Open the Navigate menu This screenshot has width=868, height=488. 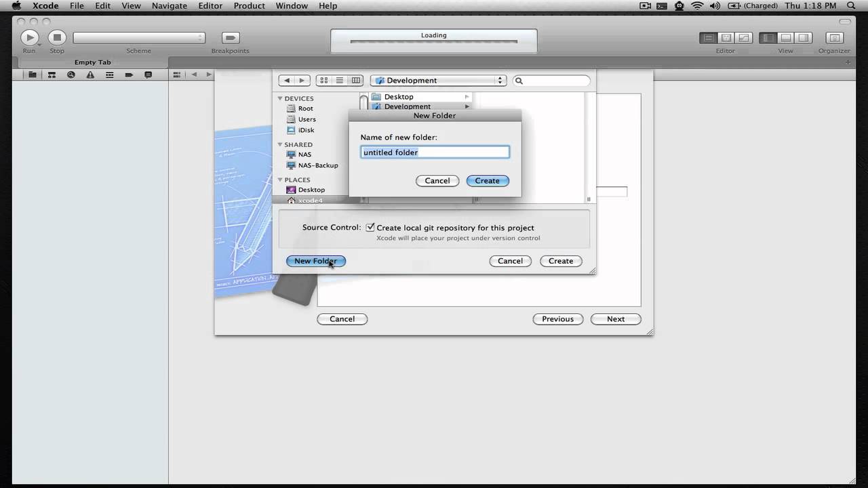(x=169, y=5)
